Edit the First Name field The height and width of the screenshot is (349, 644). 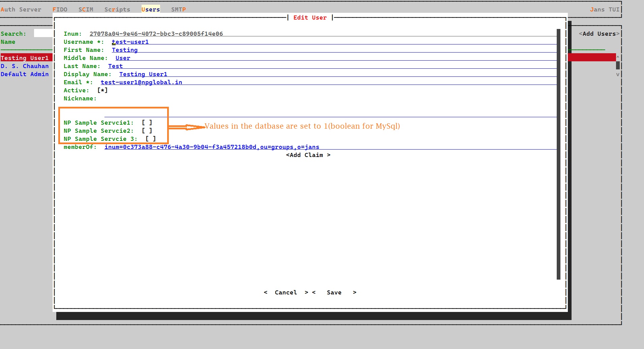click(334, 50)
